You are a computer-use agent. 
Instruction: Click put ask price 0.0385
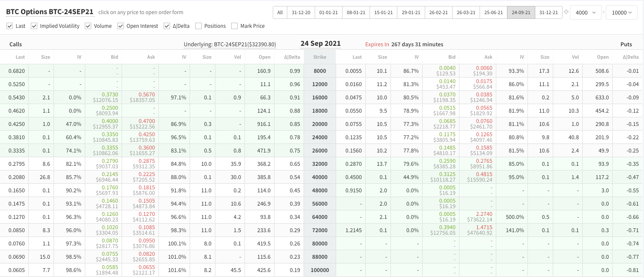(484, 95)
